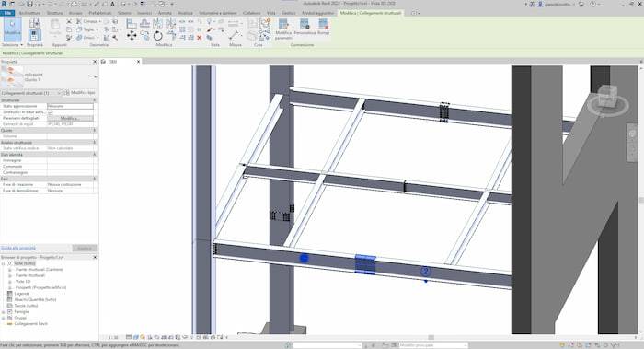Switch to the Moduli aggiuntivi ribbon tab
This screenshot has height=349, width=644.
coord(318,13)
